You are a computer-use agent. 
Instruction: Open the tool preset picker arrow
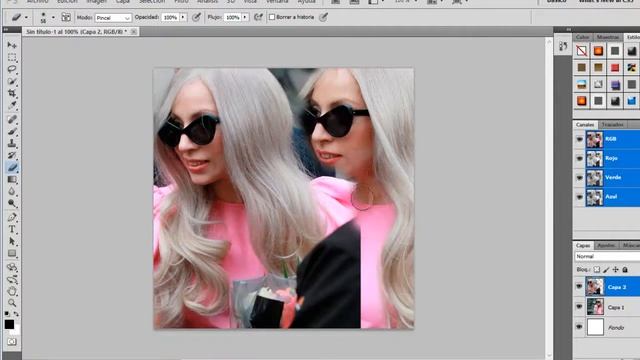click(x=27, y=18)
